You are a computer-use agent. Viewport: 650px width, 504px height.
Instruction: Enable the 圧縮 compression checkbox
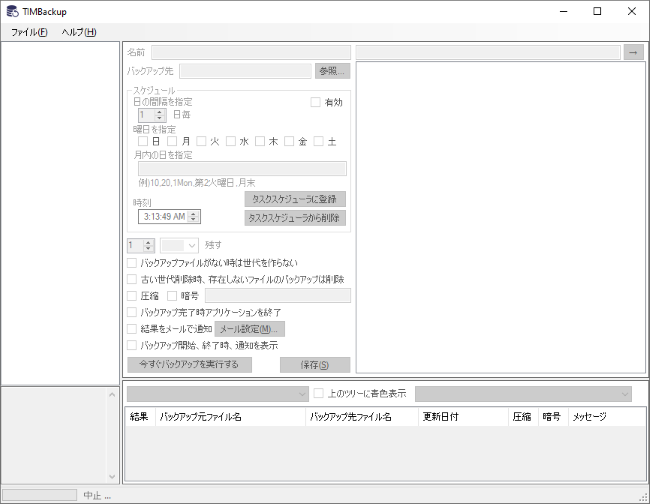point(132,296)
